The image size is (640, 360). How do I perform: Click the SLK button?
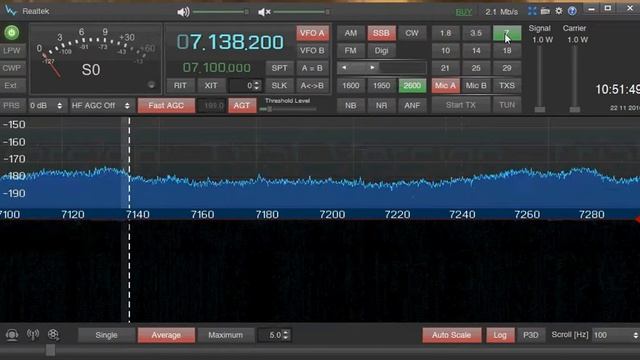pyautogui.click(x=279, y=85)
